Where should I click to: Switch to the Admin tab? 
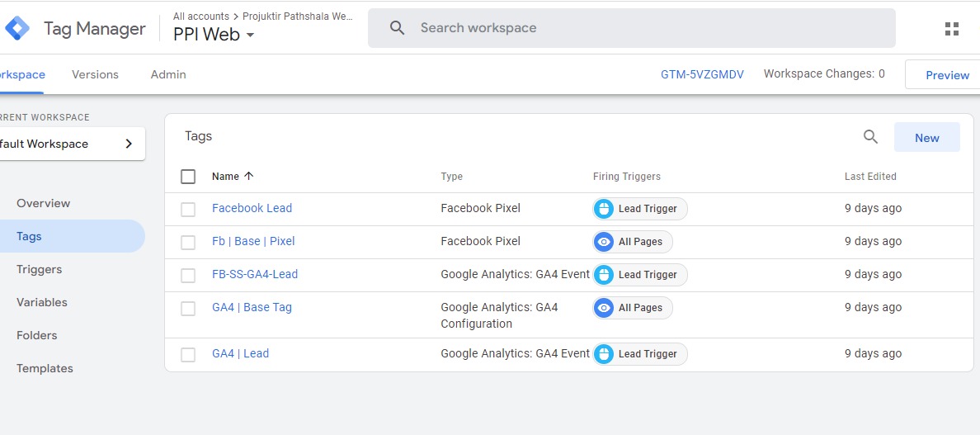168,75
